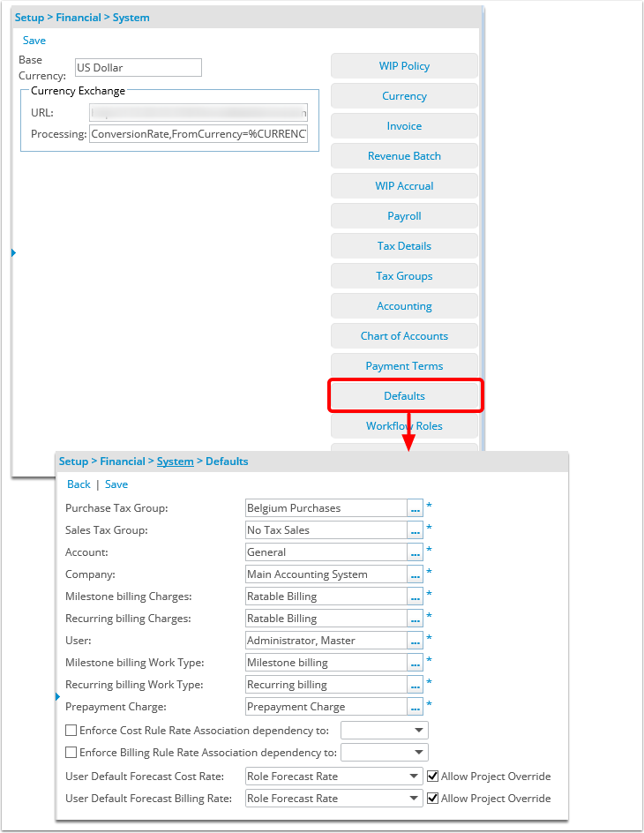644x833 pixels.
Task: Open Tax Groups settings
Action: [x=404, y=276]
